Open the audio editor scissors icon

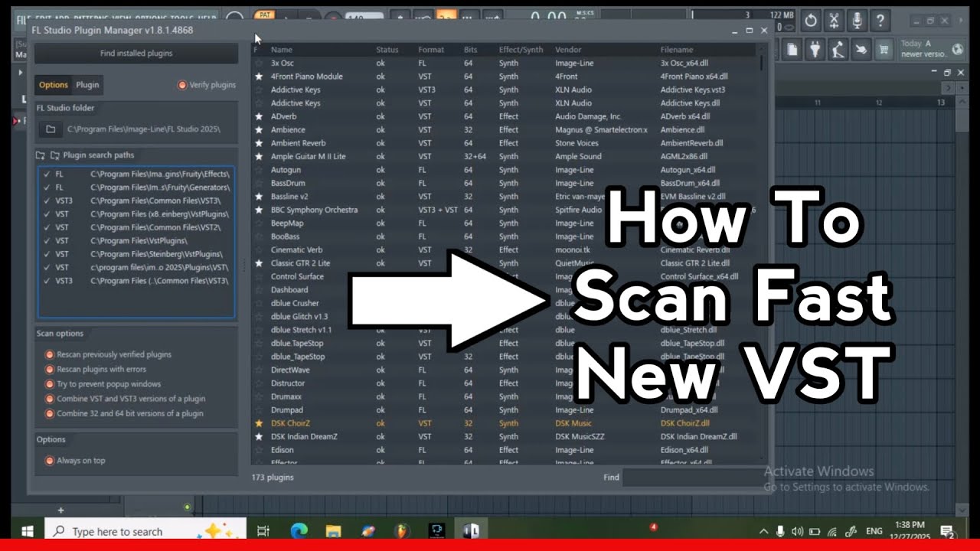[835, 21]
